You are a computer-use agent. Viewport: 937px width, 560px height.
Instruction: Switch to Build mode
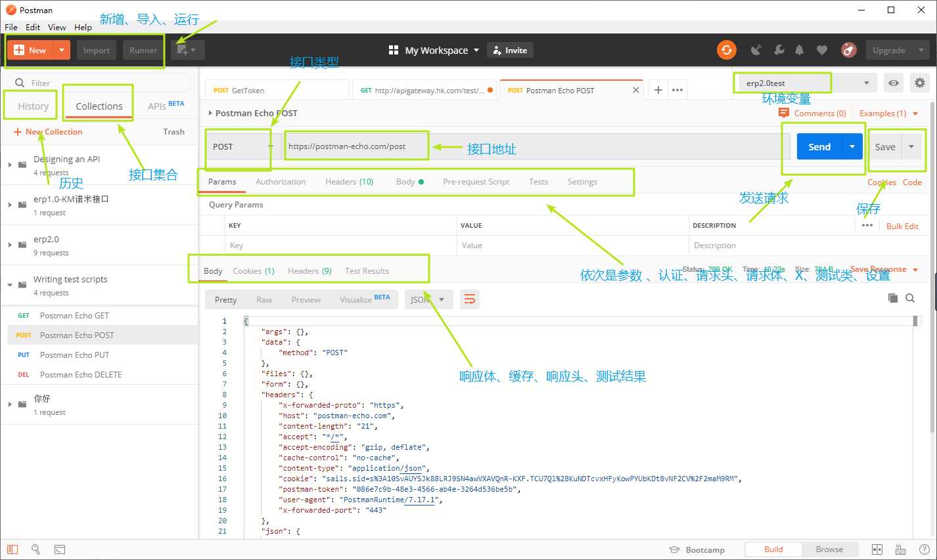pyautogui.click(x=773, y=549)
